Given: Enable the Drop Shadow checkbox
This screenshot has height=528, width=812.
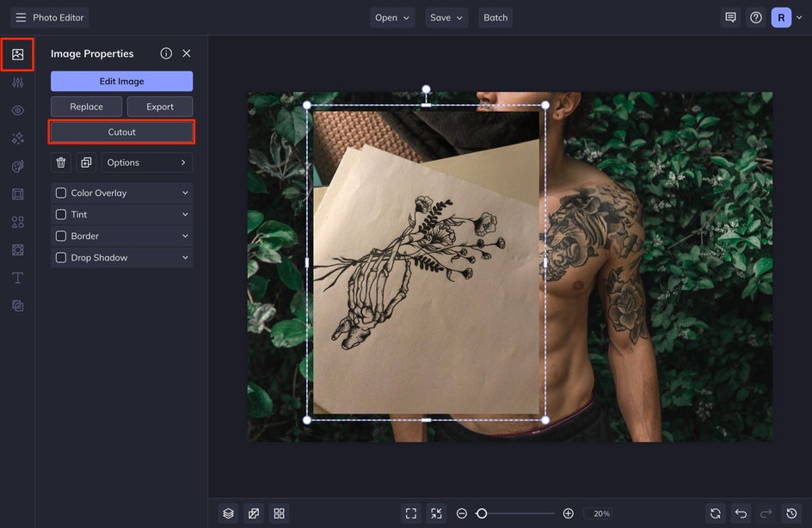Looking at the screenshot, I should (60, 258).
